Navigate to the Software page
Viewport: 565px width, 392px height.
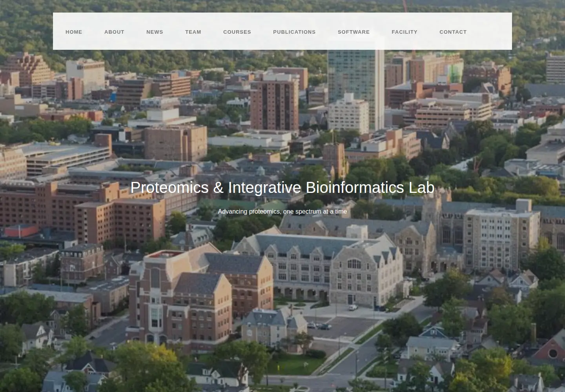[354, 32]
